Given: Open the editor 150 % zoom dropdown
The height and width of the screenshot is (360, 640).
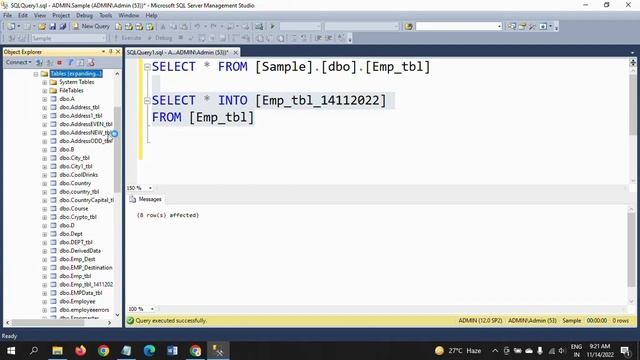Looking at the screenshot, I should coord(150,188).
